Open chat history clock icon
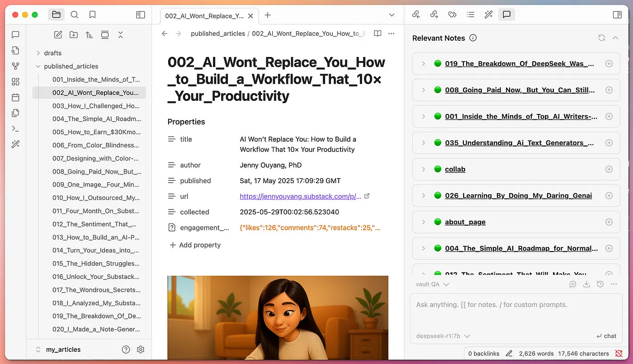This screenshot has height=364, width=633. (600, 284)
